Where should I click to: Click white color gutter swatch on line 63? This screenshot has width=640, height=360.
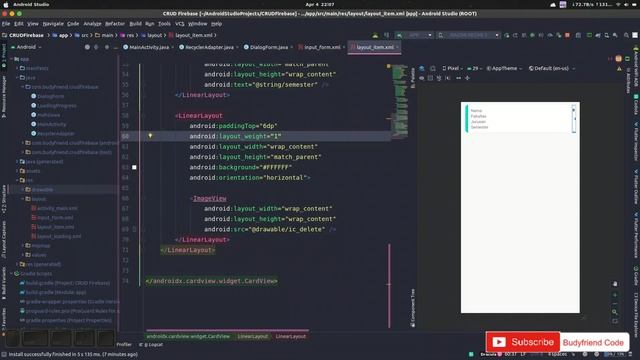click(x=134, y=167)
